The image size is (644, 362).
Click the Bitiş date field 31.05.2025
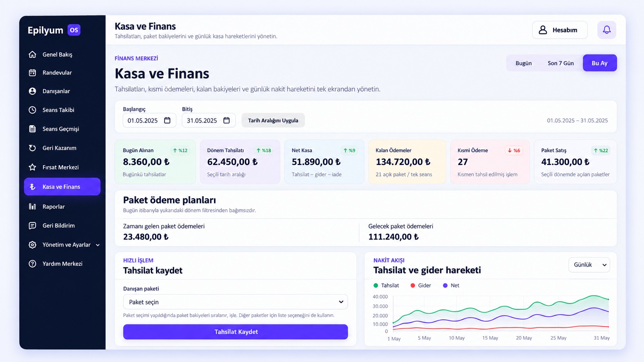point(209,120)
